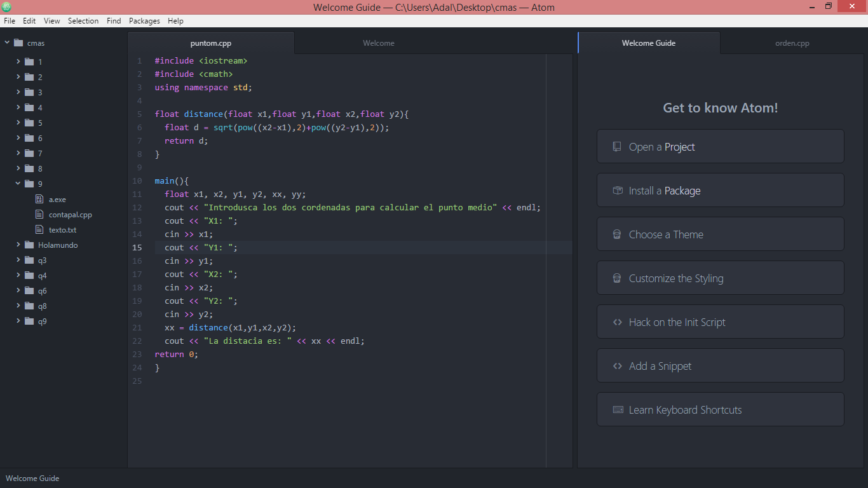The image size is (868, 488).
Task: Click the folder icon for folder 9
Action: coord(29,184)
